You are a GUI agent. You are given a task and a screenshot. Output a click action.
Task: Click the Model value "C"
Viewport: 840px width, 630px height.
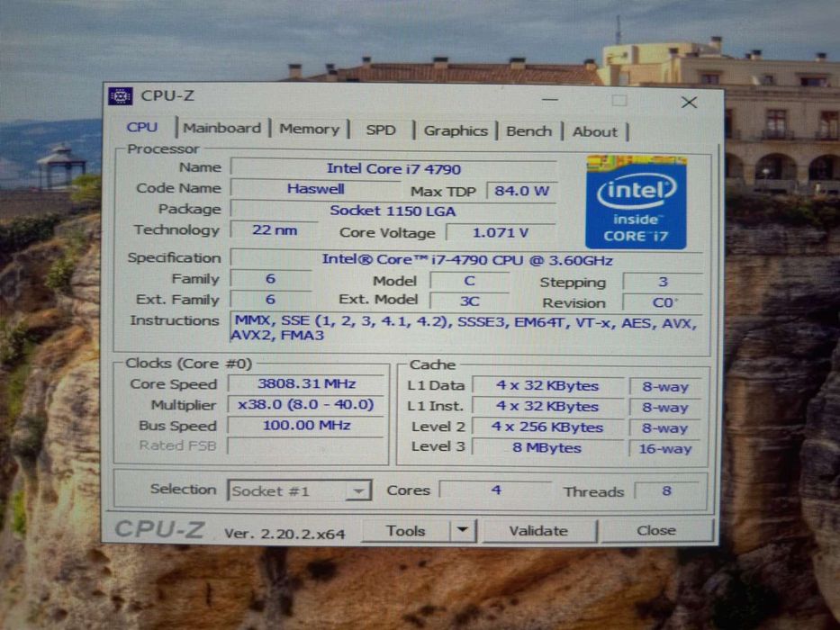[x=469, y=281]
